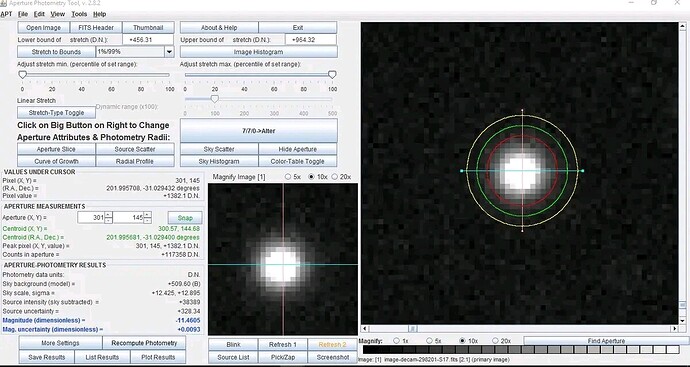Click the Exit button
This screenshot has width=690, height=367.
pos(298,27)
